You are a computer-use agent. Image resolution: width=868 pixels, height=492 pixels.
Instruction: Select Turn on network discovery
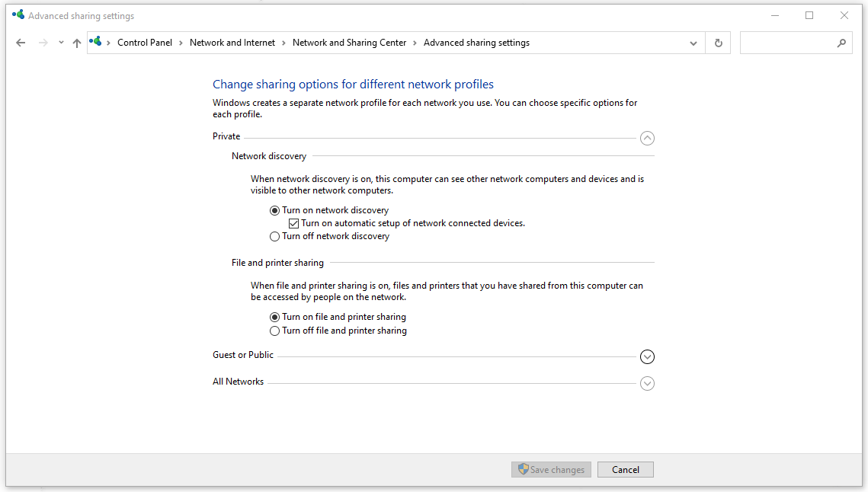click(275, 211)
